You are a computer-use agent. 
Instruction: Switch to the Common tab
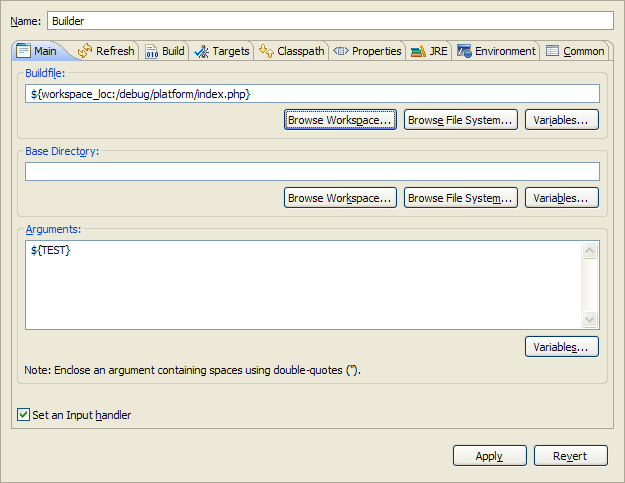point(575,51)
